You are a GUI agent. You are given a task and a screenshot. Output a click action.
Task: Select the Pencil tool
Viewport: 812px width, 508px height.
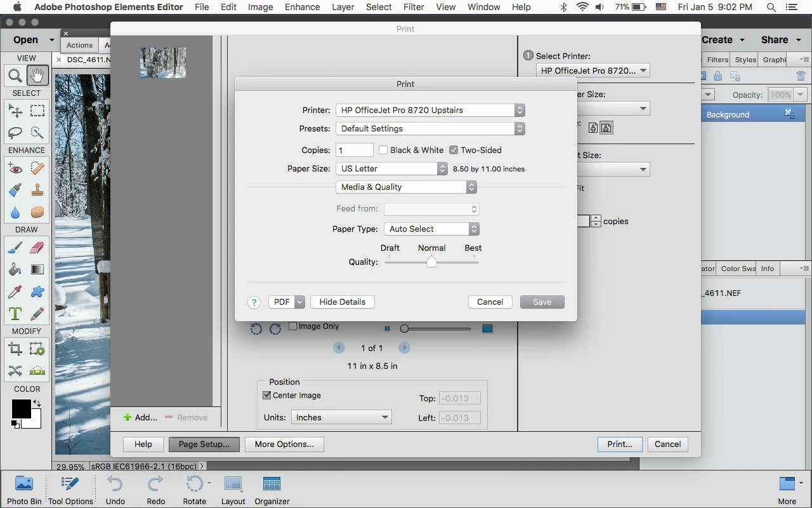pos(37,314)
